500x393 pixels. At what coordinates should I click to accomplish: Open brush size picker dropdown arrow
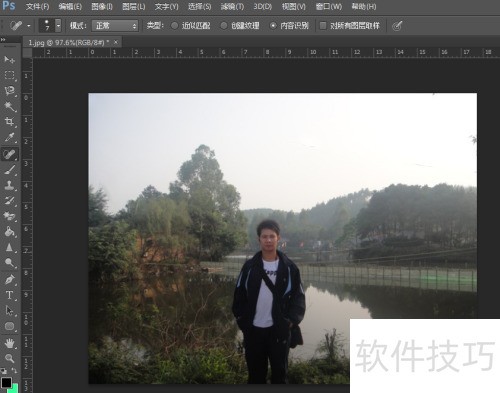pyautogui.click(x=58, y=26)
